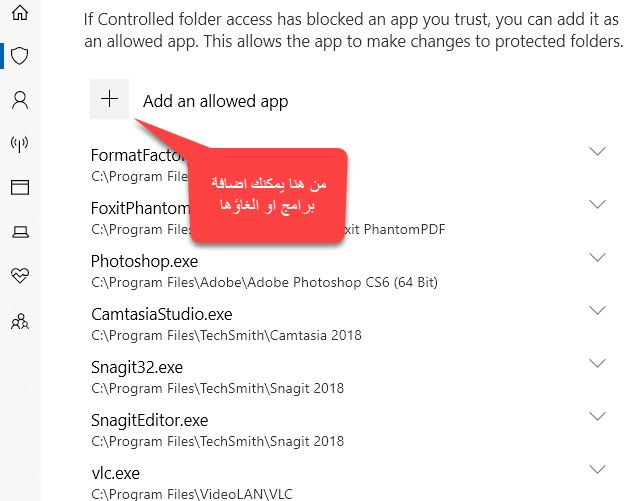Expand the CamtasiaStudio.exe entry chevron
The image size is (627, 501).
(598, 311)
